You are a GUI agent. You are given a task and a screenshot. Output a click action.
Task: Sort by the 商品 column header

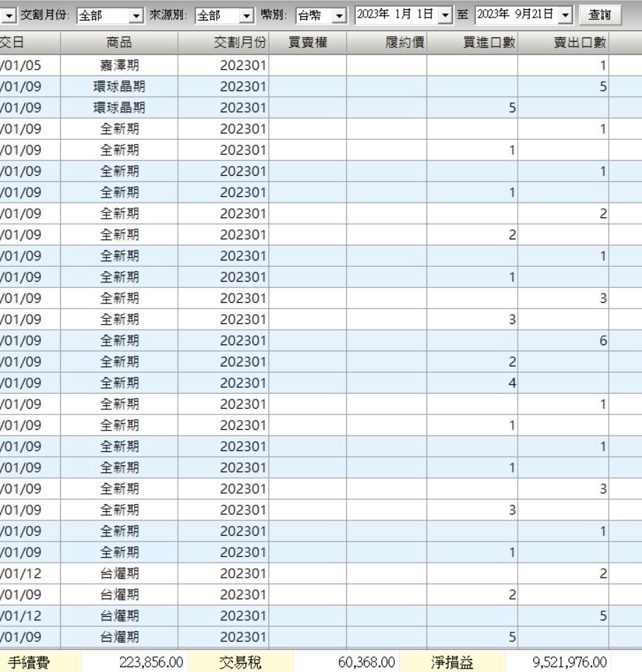tap(119, 43)
